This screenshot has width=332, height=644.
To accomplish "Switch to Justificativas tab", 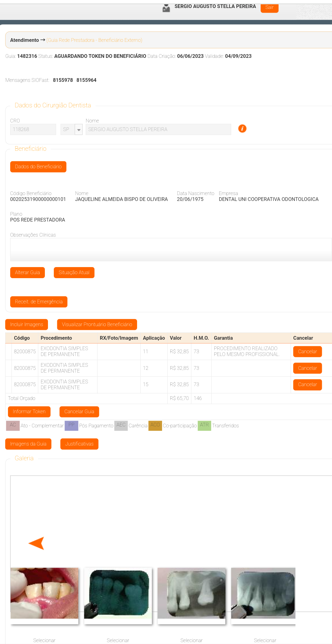I will (x=79, y=444).
